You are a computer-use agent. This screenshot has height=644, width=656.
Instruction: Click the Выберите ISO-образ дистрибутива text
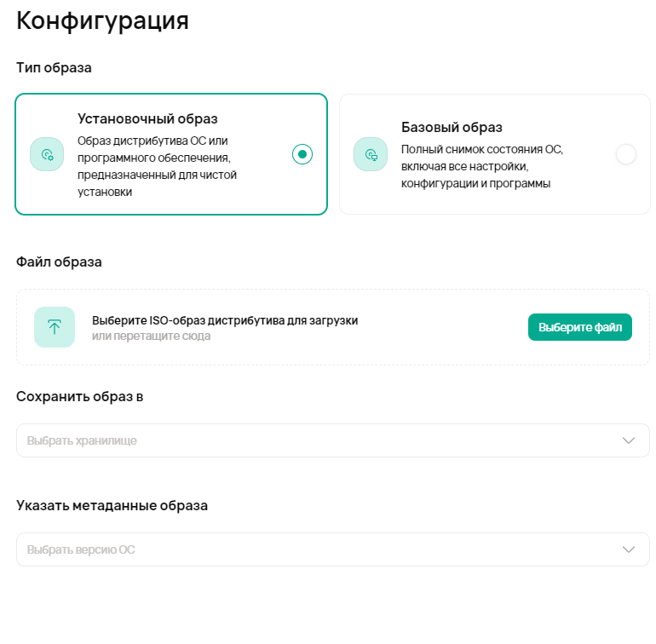224,320
